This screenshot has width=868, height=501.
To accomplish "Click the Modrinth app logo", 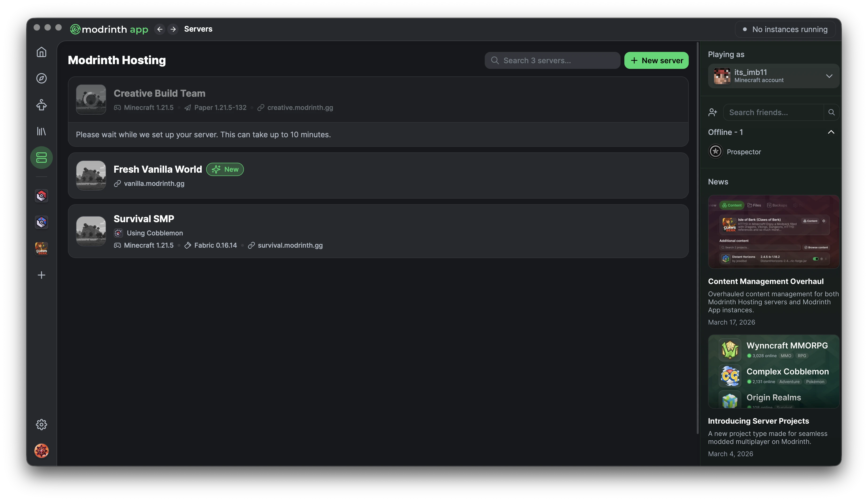I will click(x=109, y=29).
